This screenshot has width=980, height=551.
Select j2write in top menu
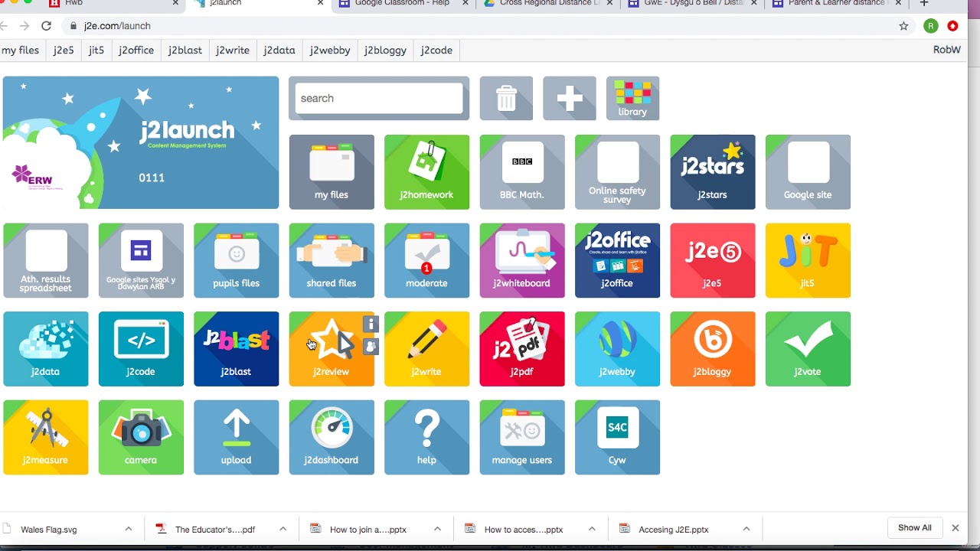point(233,51)
